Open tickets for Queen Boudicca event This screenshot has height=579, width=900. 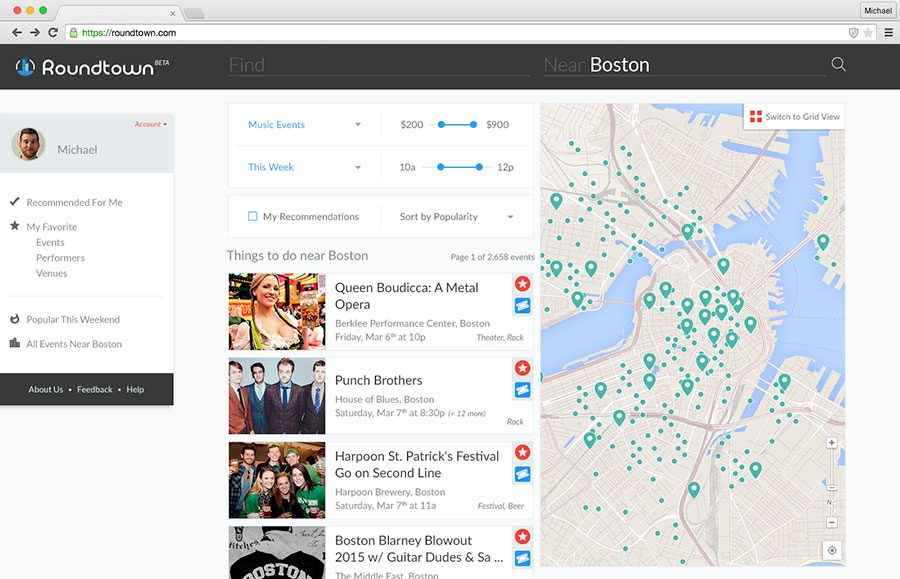coord(522,306)
